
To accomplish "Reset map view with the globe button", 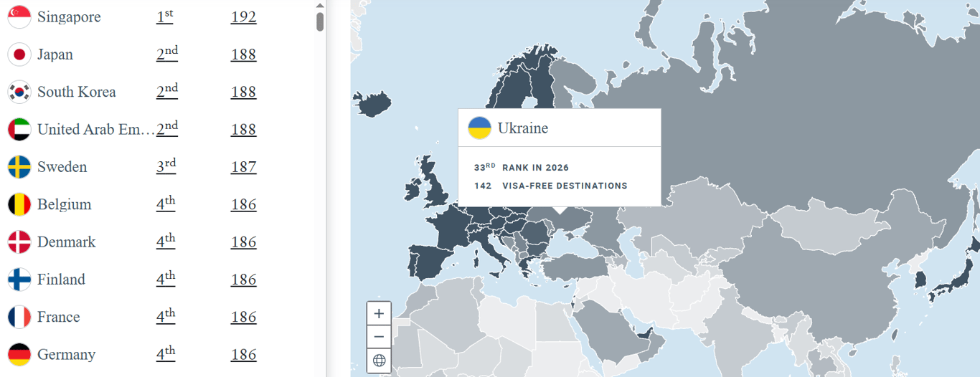I will [379, 361].
